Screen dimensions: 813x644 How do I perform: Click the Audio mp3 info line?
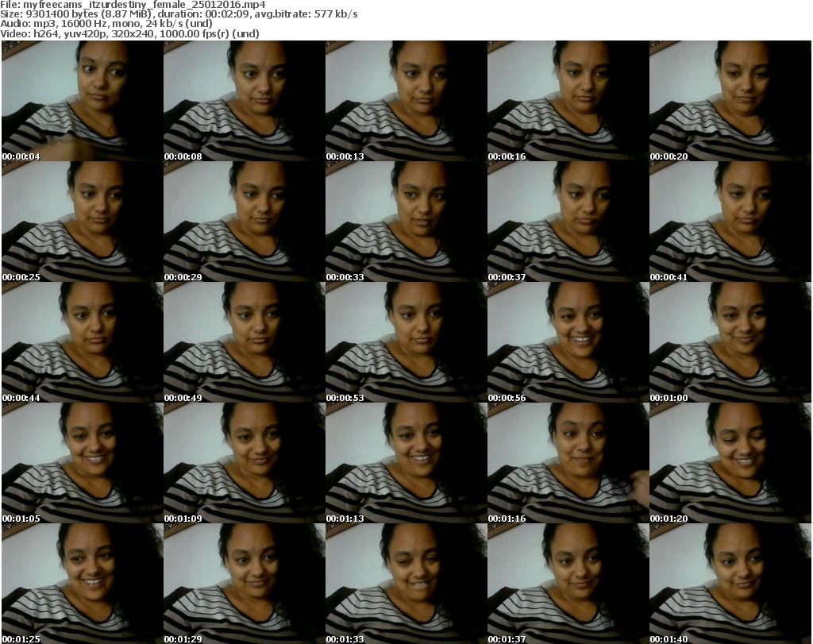tap(106, 24)
